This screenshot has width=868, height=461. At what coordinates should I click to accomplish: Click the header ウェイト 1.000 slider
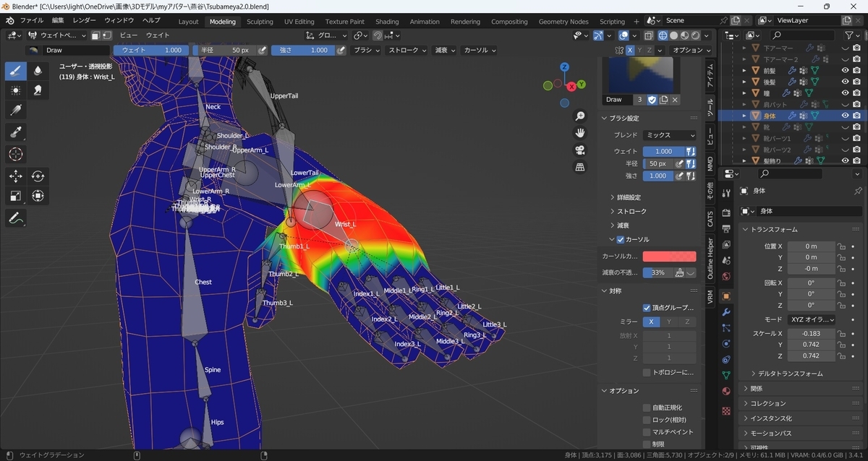[150, 51]
